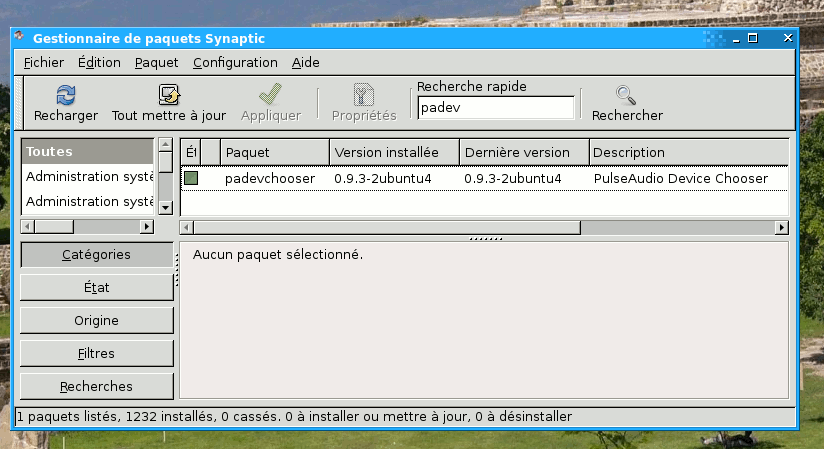824x449 pixels.
Task: Sort by the Description column header
Action: (688, 152)
